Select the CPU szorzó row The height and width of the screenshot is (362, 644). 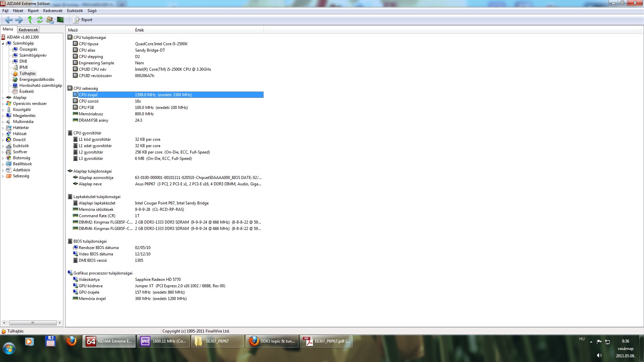pos(168,101)
